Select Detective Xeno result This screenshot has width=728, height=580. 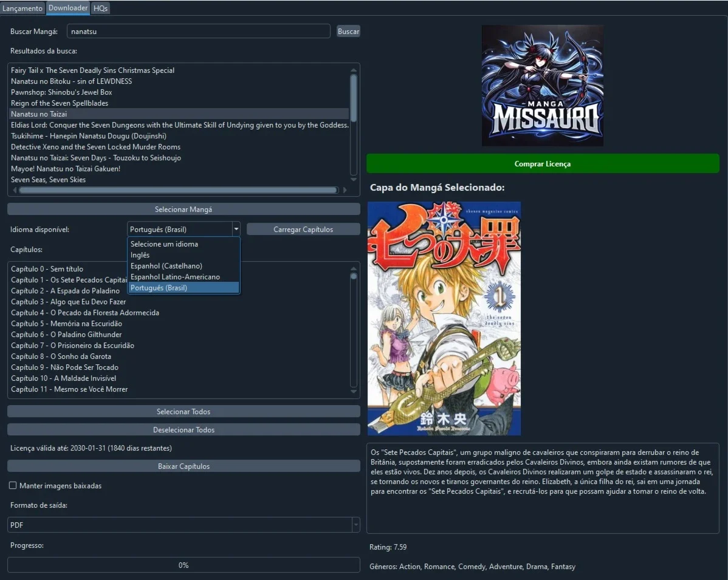[179, 146]
